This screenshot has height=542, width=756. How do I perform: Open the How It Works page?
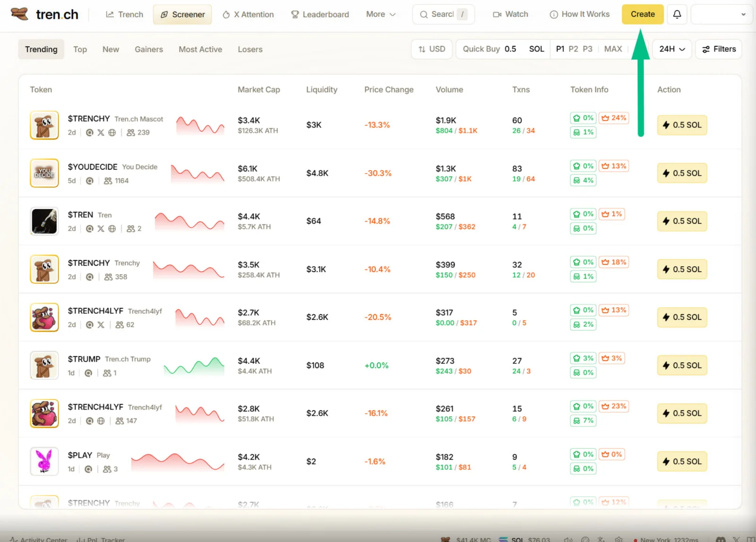click(x=580, y=14)
